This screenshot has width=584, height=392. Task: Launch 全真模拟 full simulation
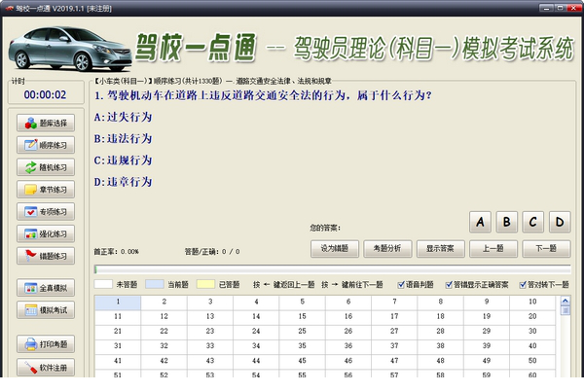click(x=46, y=288)
